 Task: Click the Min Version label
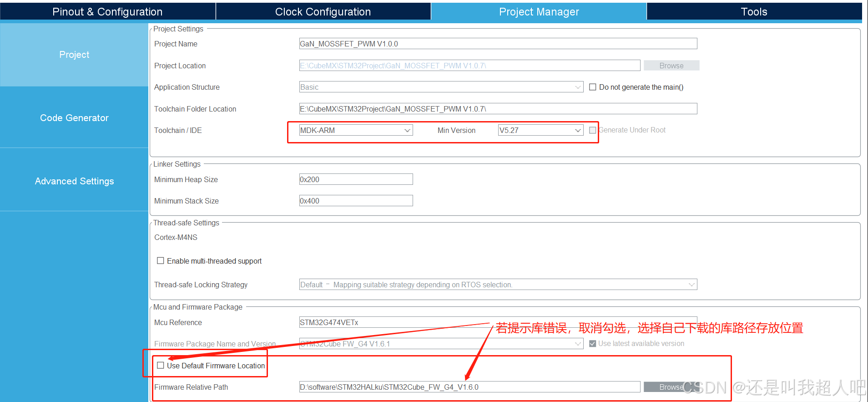tap(456, 130)
